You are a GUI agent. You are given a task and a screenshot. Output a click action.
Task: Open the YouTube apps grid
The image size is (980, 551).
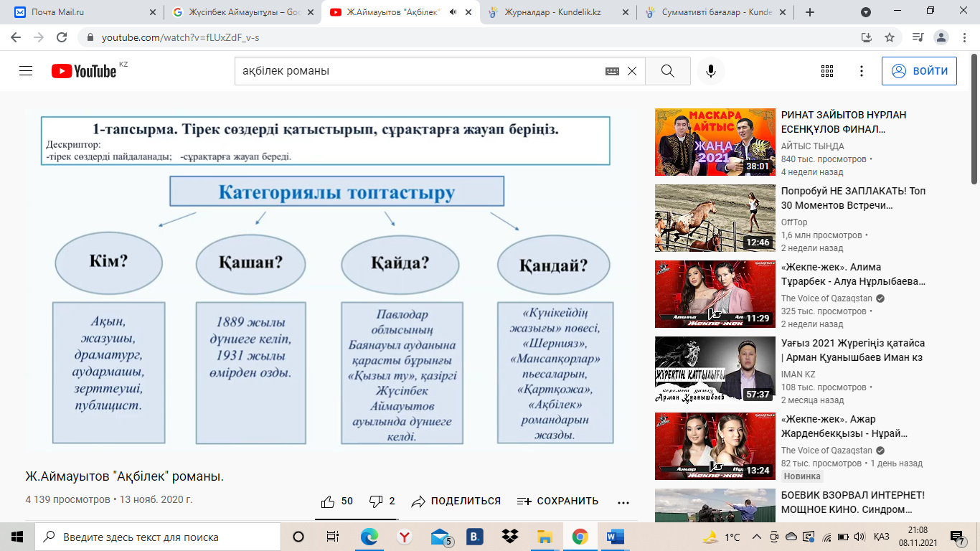[827, 71]
